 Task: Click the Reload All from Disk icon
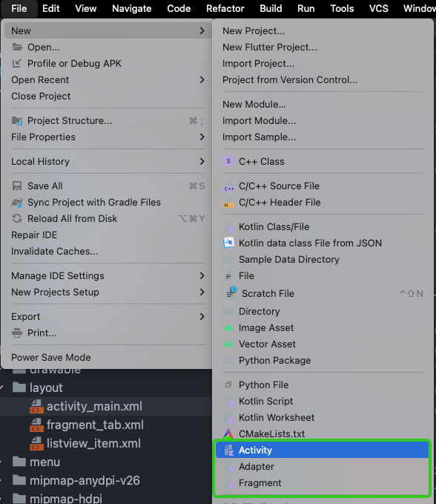coord(17,218)
